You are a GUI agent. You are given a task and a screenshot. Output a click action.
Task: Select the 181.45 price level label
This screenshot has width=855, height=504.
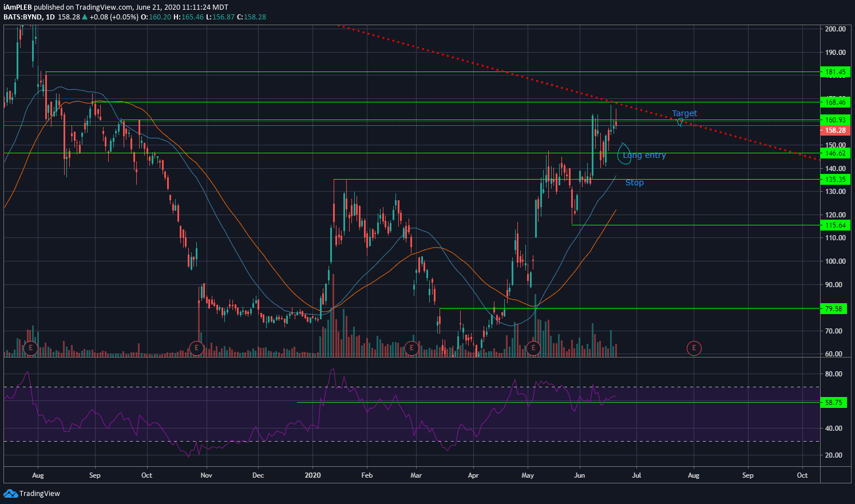(836, 72)
